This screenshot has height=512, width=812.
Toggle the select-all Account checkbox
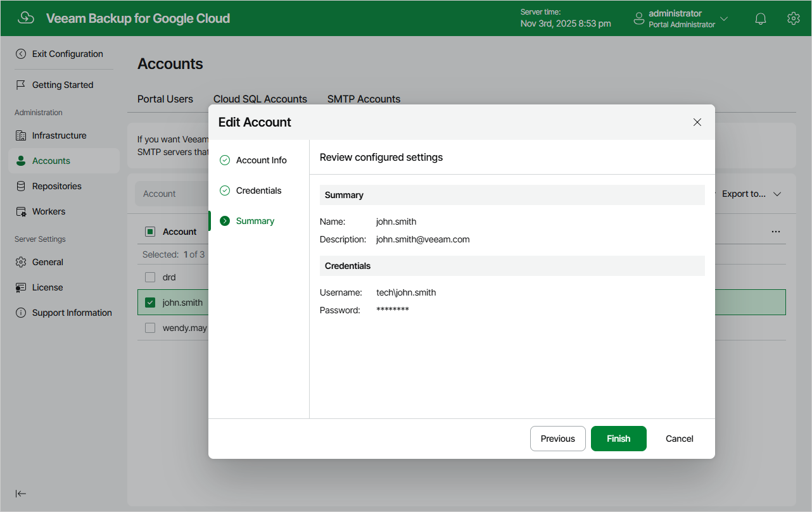[150, 232]
